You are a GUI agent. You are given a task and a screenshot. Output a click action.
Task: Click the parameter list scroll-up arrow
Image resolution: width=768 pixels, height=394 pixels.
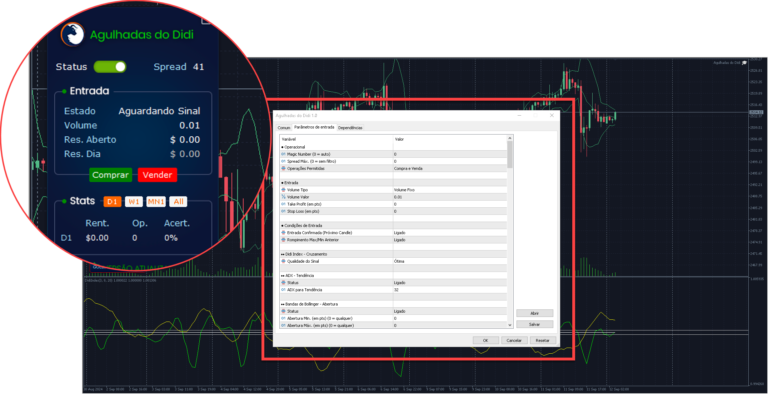(x=510, y=138)
